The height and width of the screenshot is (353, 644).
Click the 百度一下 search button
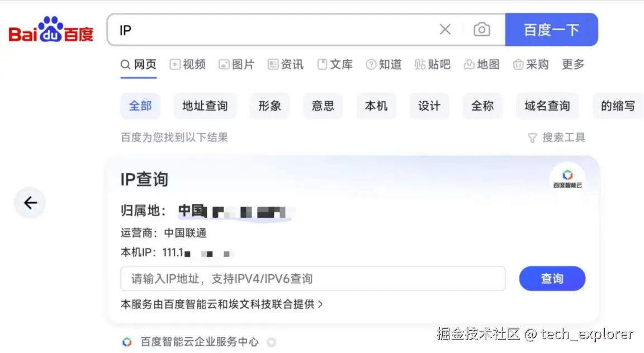(551, 30)
